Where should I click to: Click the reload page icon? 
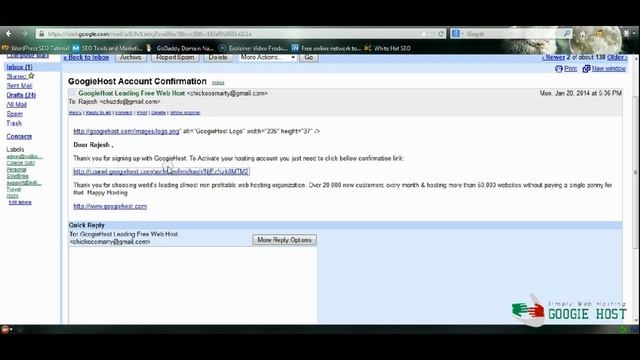tap(441, 34)
